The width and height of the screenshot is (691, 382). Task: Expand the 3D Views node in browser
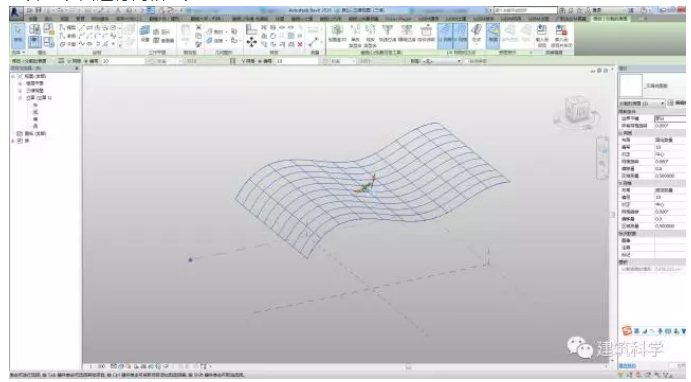pyautogui.click(x=20, y=90)
